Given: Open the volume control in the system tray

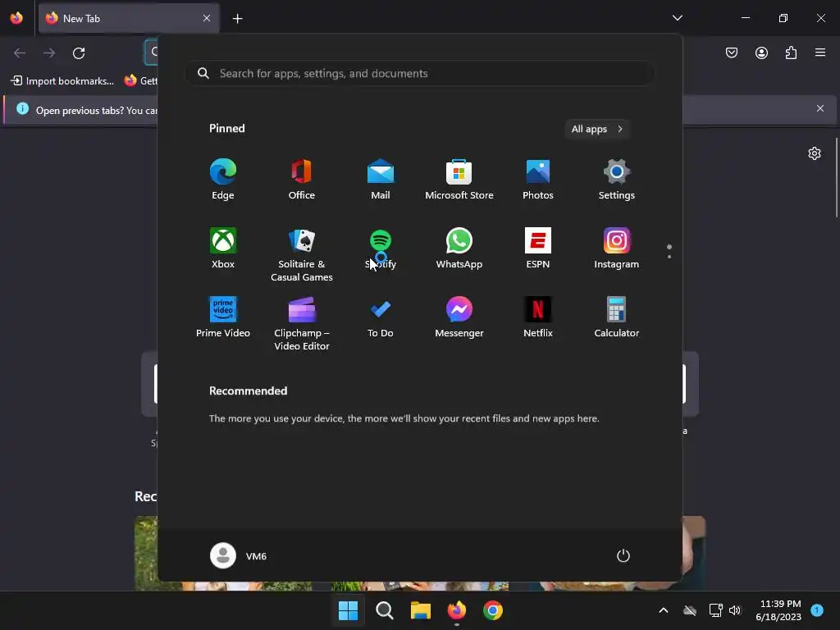Looking at the screenshot, I should [735, 610].
